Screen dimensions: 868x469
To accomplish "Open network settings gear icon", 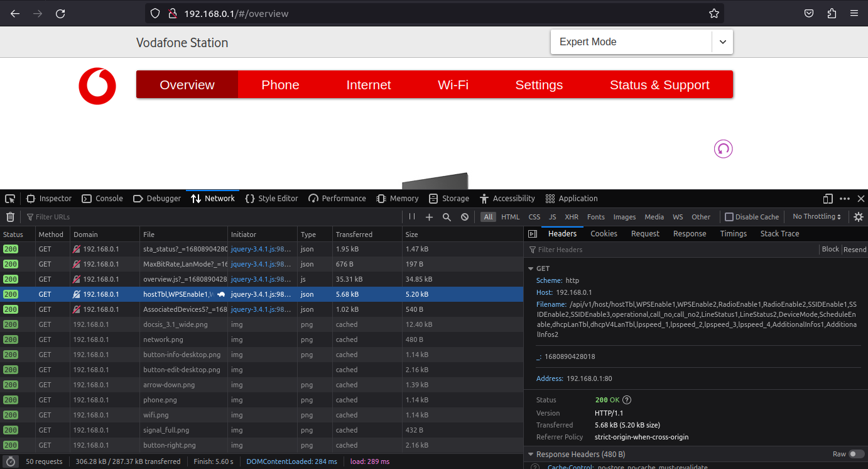I will [859, 217].
